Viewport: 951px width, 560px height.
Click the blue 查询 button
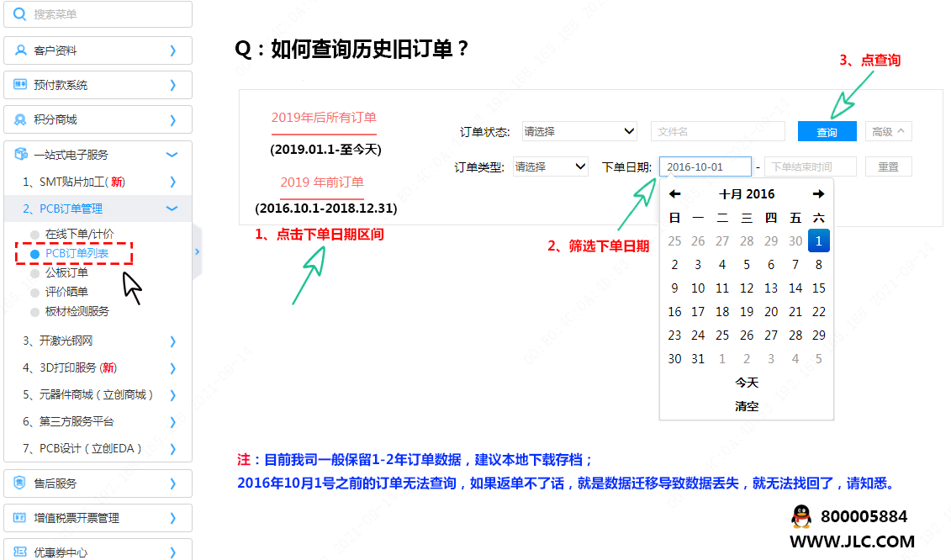tap(827, 132)
